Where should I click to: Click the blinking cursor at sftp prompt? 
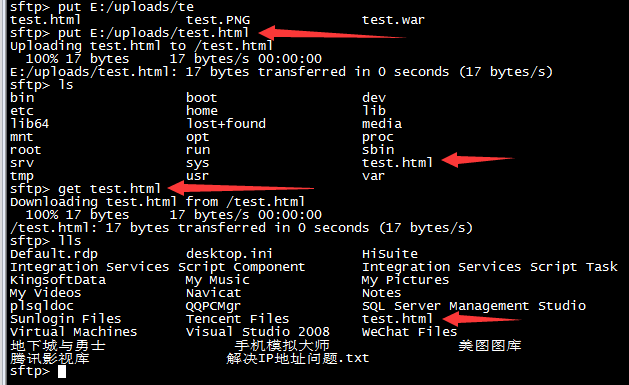[62, 372]
